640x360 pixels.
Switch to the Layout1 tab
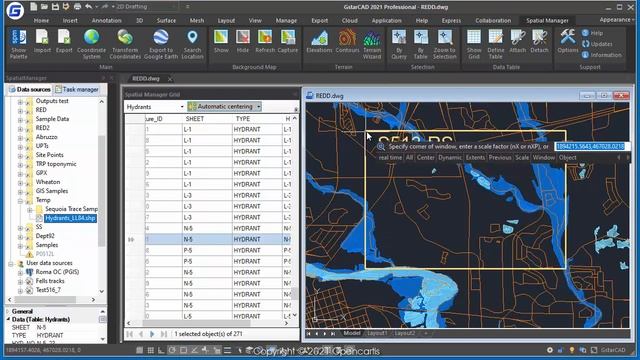click(x=377, y=333)
